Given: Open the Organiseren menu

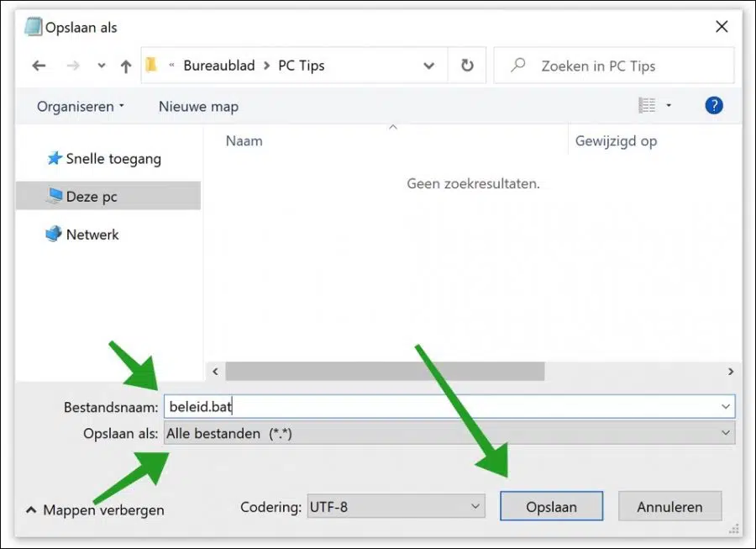Looking at the screenshot, I should pyautogui.click(x=81, y=106).
